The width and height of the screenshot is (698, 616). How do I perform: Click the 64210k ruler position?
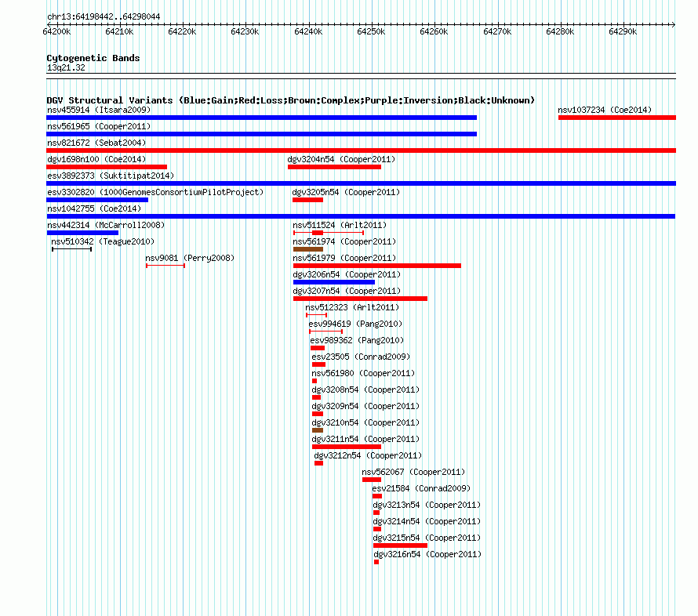[x=119, y=31]
